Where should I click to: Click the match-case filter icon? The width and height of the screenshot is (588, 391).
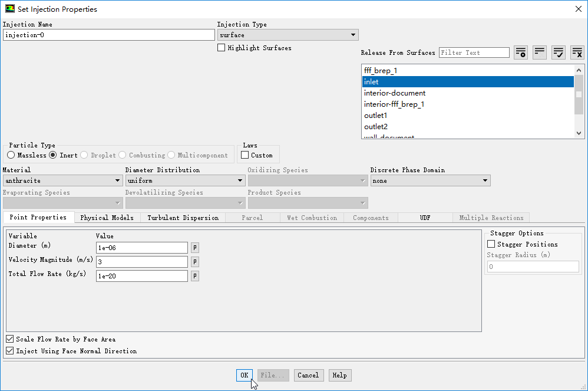540,52
